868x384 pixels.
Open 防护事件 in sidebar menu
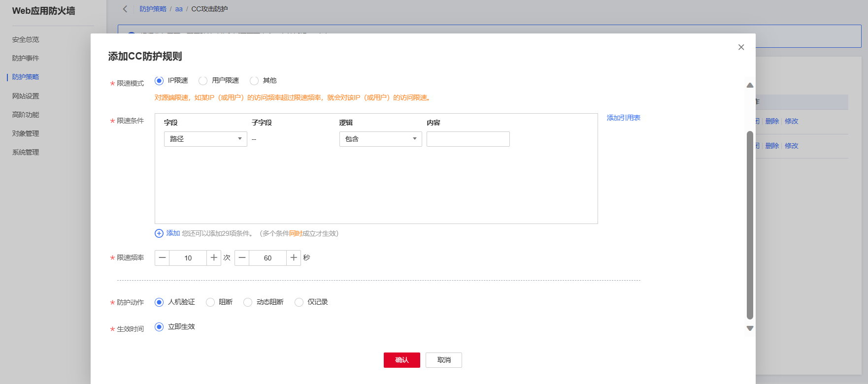[x=26, y=58]
